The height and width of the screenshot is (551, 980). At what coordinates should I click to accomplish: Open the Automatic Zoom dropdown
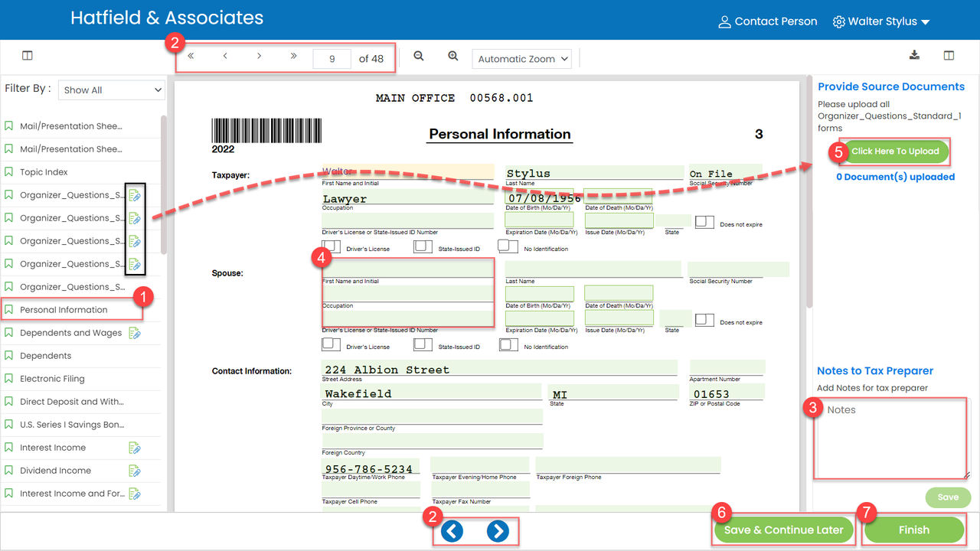pyautogui.click(x=523, y=59)
